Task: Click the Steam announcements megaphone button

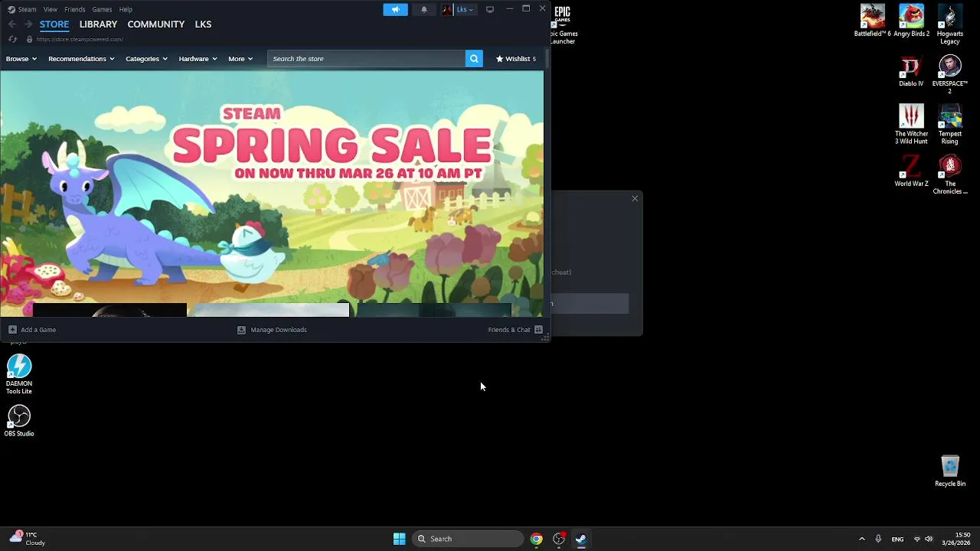Action: click(395, 9)
